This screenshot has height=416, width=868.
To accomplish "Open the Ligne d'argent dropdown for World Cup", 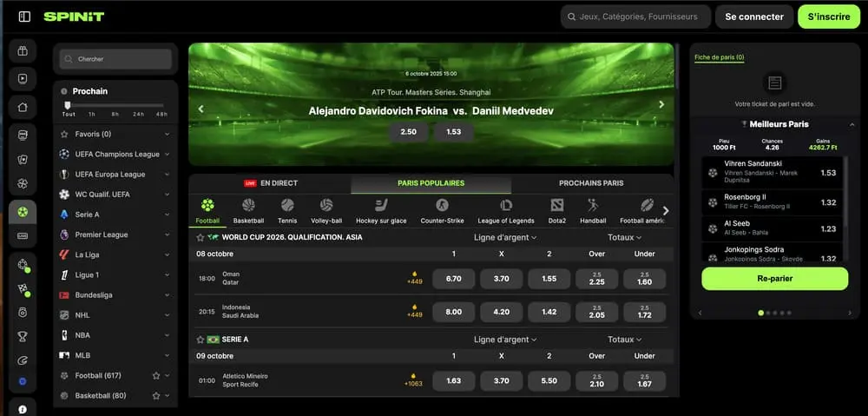I will [x=505, y=237].
